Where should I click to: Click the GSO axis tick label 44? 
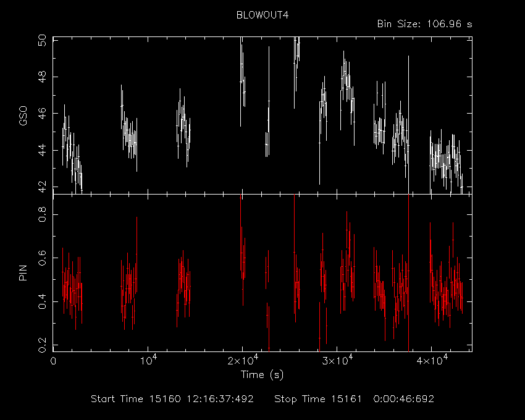43,150
